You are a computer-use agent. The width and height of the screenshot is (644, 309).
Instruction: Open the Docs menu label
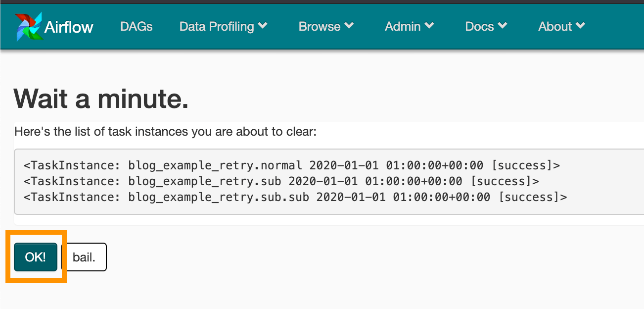point(480,26)
